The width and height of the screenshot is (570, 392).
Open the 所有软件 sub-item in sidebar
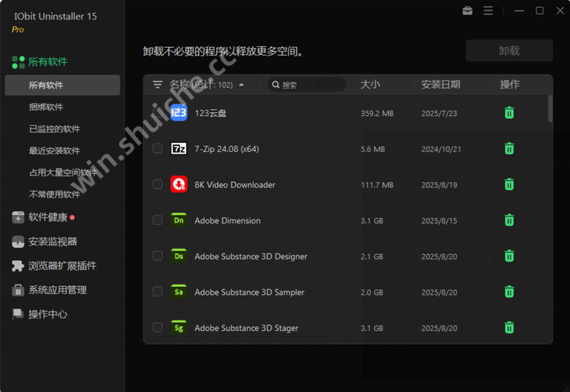(x=62, y=85)
